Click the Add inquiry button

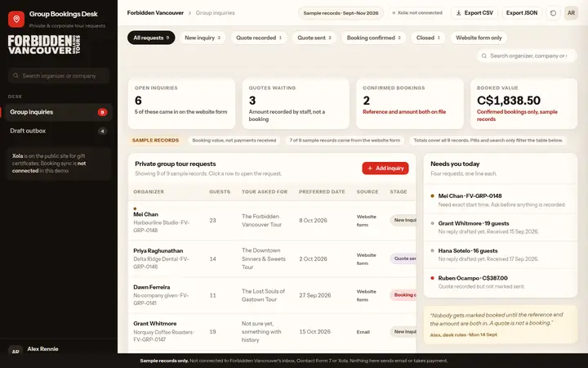coord(385,168)
